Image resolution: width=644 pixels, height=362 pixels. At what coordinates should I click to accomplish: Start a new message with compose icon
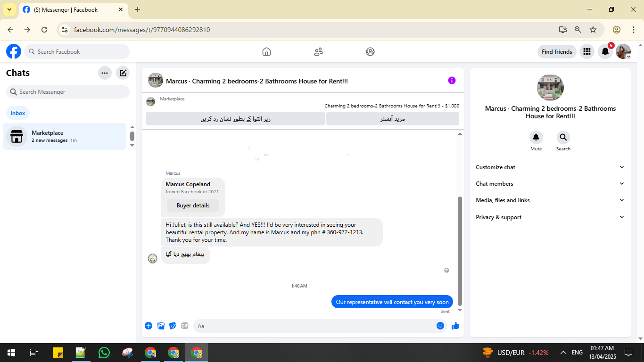click(123, 73)
